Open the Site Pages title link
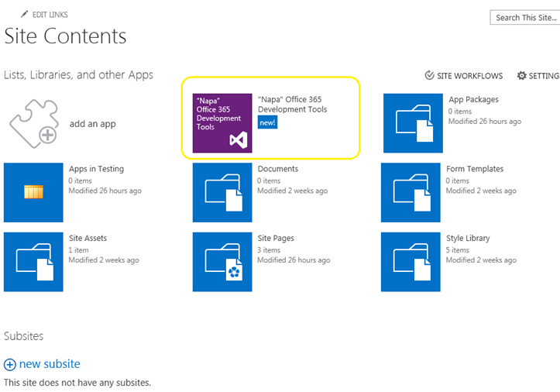560x392 pixels. point(276,238)
